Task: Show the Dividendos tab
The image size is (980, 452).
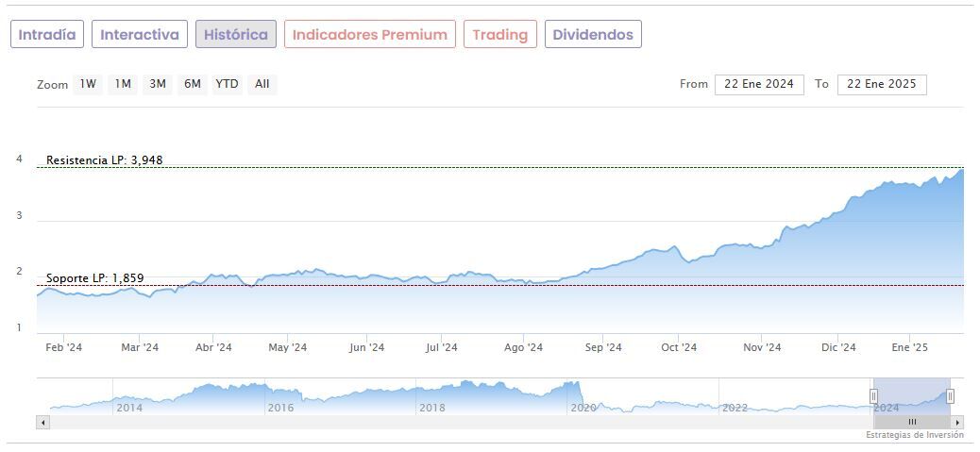Action: (593, 35)
